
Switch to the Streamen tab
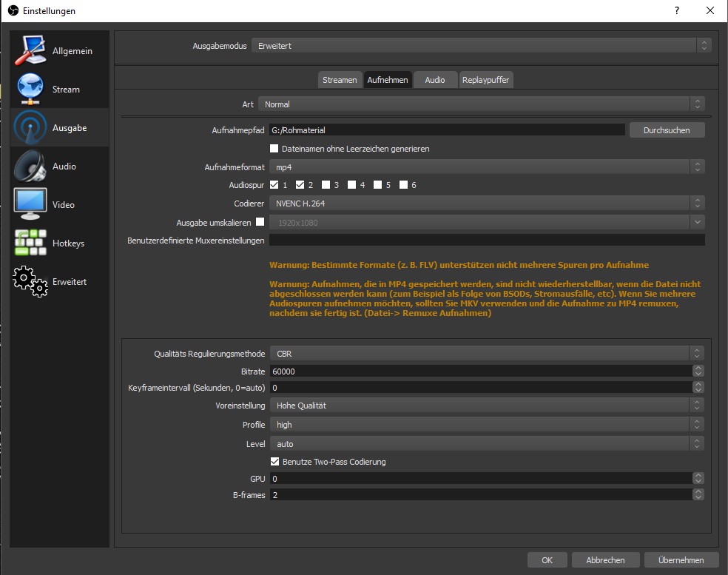[x=340, y=80]
